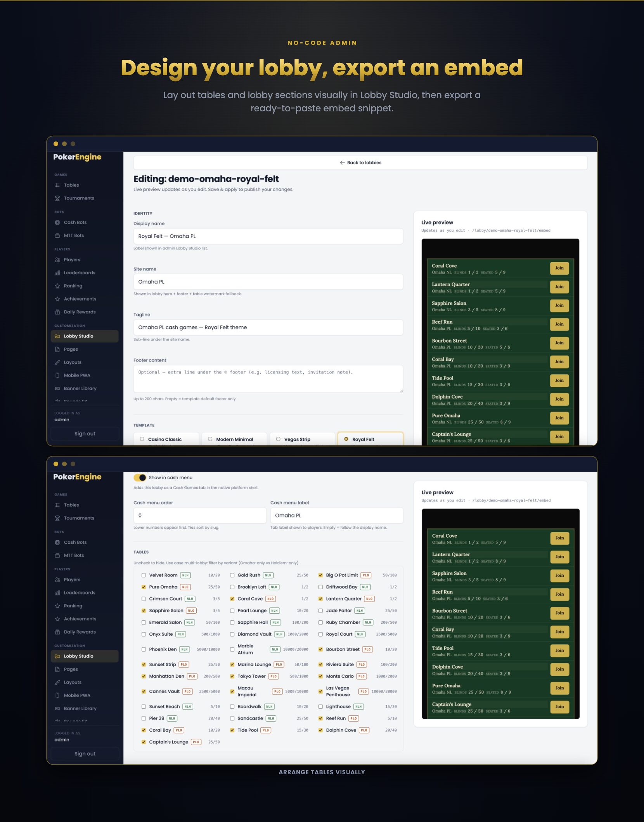Uncheck the Pure Omaha table checkbox
The height and width of the screenshot is (822, 644).
click(x=144, y=587)
